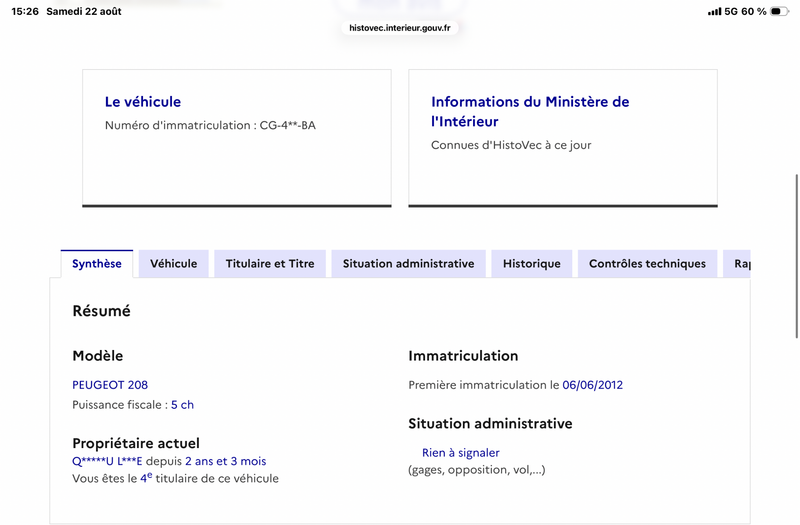
Task: Click the 2 ans et 3 mois duration
Action: tap(226, 461)
